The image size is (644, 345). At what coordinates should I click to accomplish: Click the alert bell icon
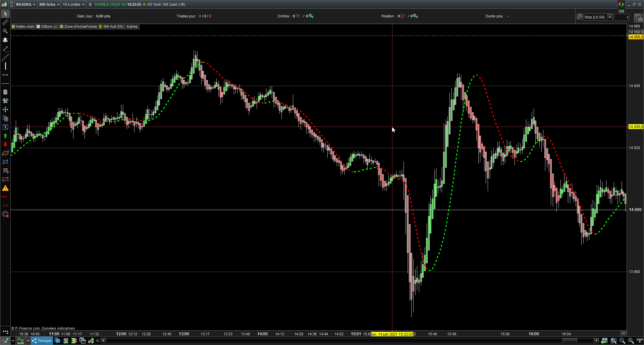(x=5, y=40)
